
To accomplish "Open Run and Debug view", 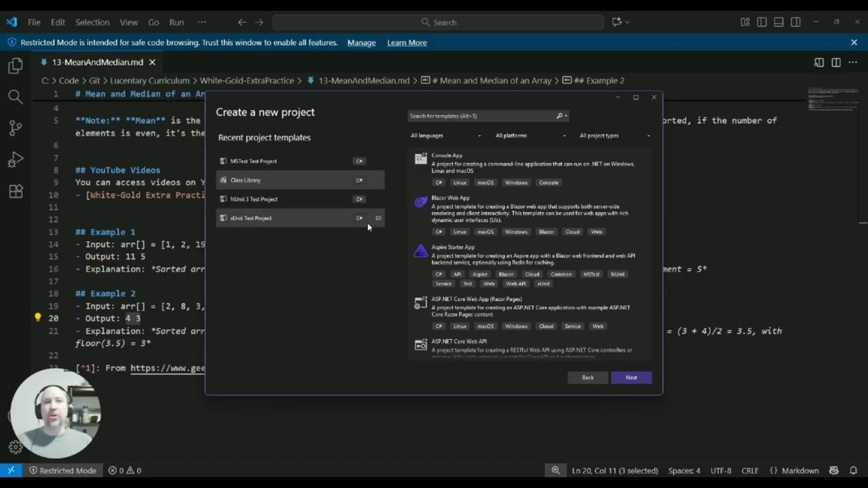I will pyautogui.click(x=15, y=160).
